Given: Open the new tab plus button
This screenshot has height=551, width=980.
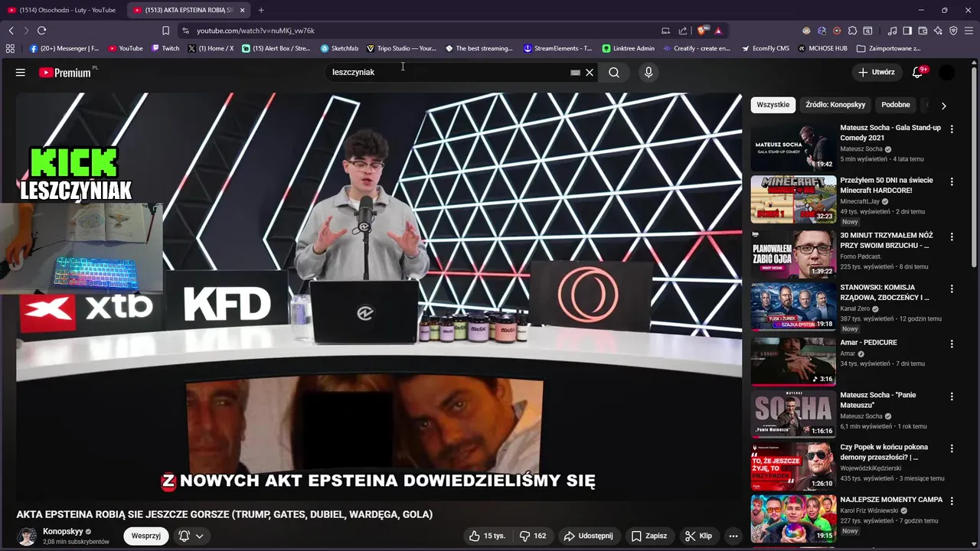Looking at the screenshot, I should point(261,10).
